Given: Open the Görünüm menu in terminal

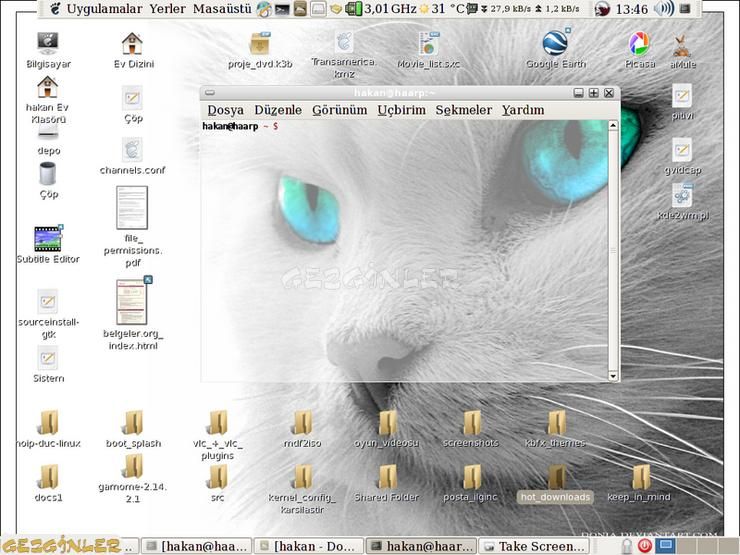Looking at the screenshot, I should pos(339,110).
